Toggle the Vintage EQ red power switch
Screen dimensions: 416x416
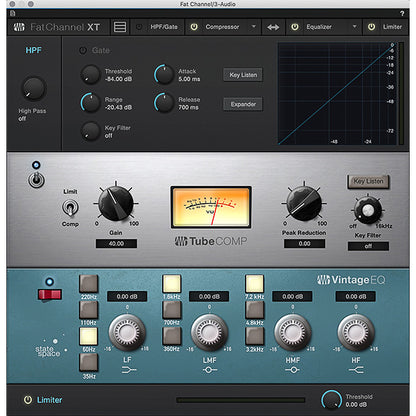click(x=50, y=295)
